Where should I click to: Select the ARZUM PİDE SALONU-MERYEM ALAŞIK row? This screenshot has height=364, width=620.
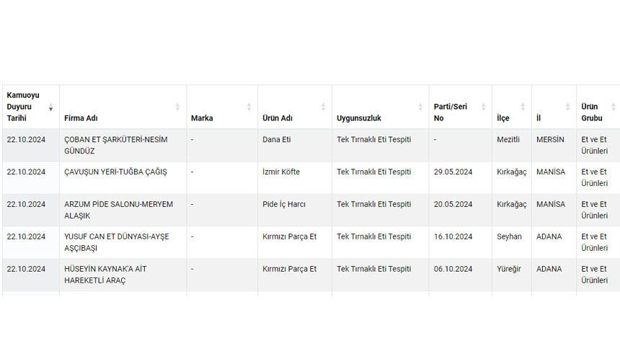click(x=118, y=210)
